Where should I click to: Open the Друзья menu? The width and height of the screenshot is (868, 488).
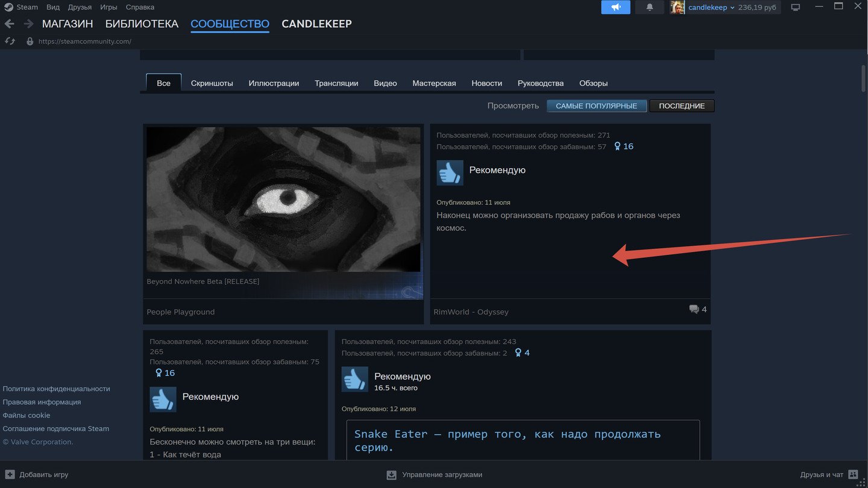[80, 7]
